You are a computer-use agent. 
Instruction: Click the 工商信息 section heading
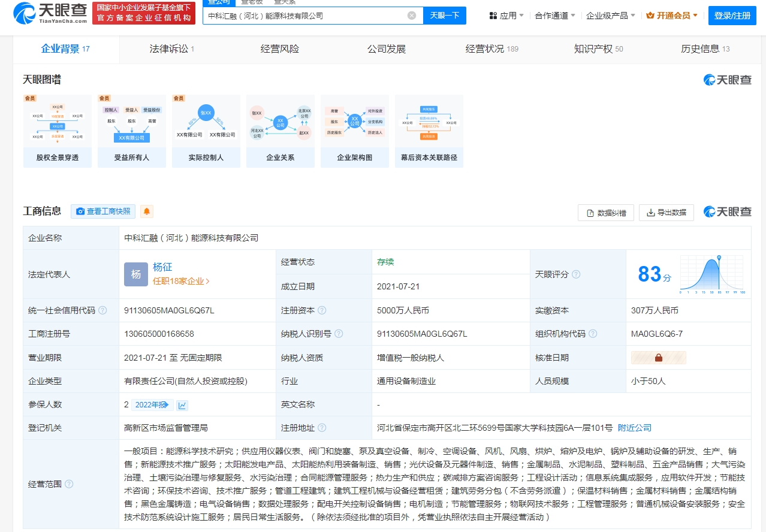42,211
